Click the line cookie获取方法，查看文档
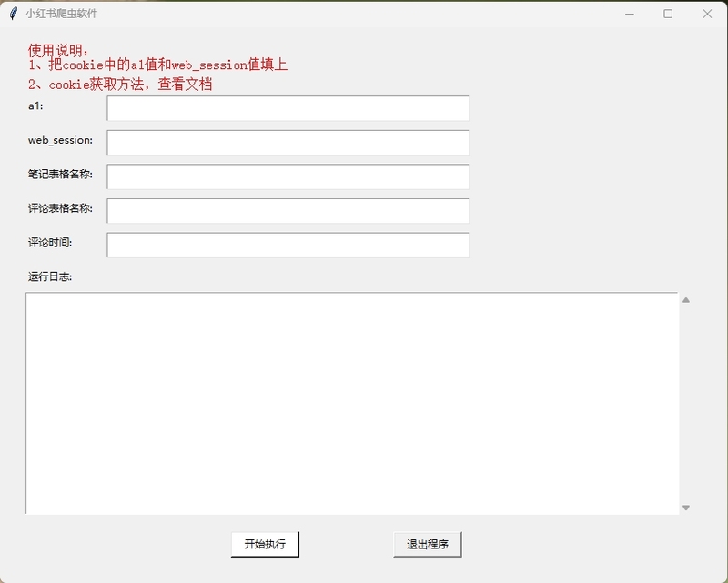Viewport: 728px width, 583px height. point(120,84)
